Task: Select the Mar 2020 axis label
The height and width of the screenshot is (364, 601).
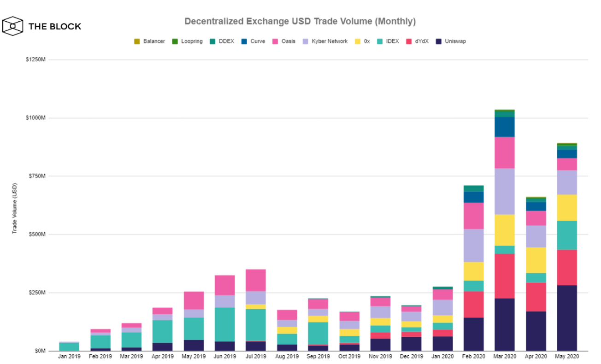Action: pyautogui.click(x=505, y=356)
